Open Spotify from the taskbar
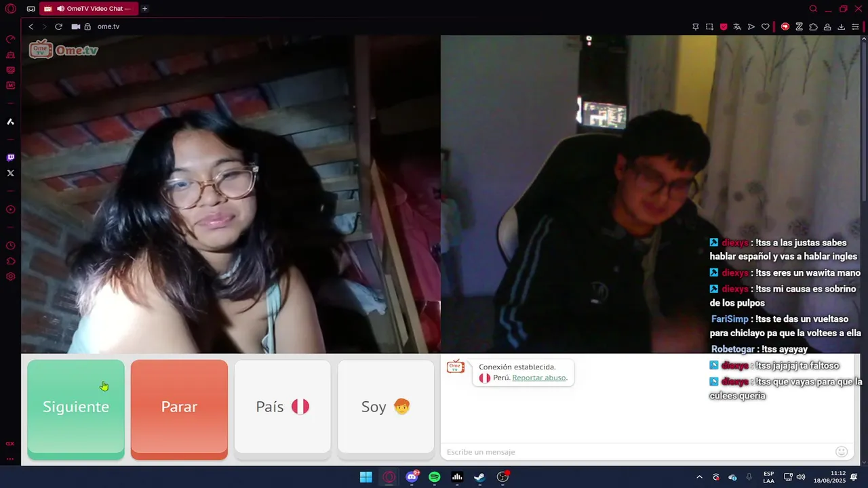The height and width of the screenshot is (488, 868). [x=435, y=477]
